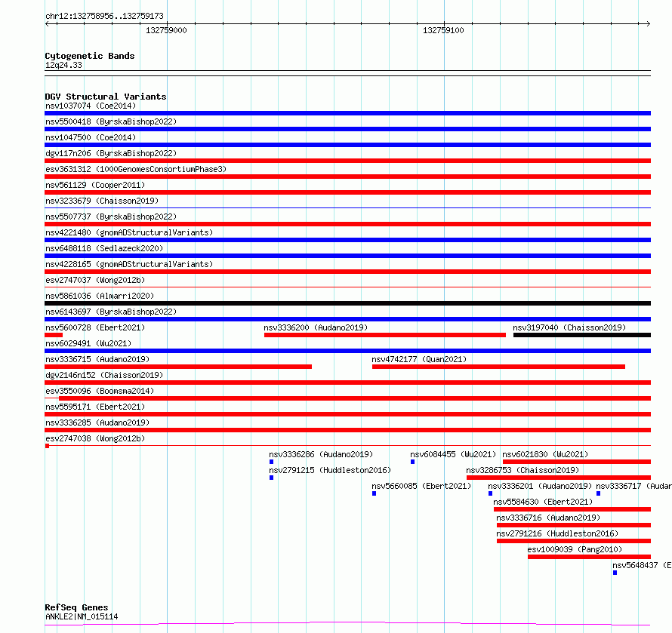Click blue marker of nsv3336201
Screen dimensions: 672x633
tap(490, 493)
